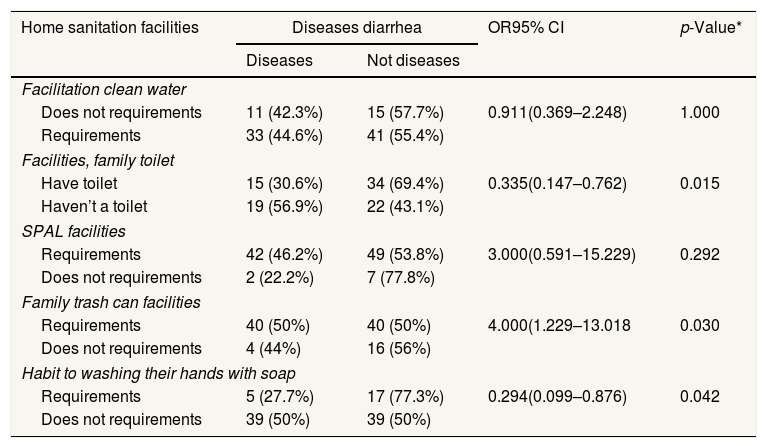Click the "Facilities, family toilet" section heading
The width and height of the screenshot is (767, 448).
pyautogui.click(x=105, y=160)
